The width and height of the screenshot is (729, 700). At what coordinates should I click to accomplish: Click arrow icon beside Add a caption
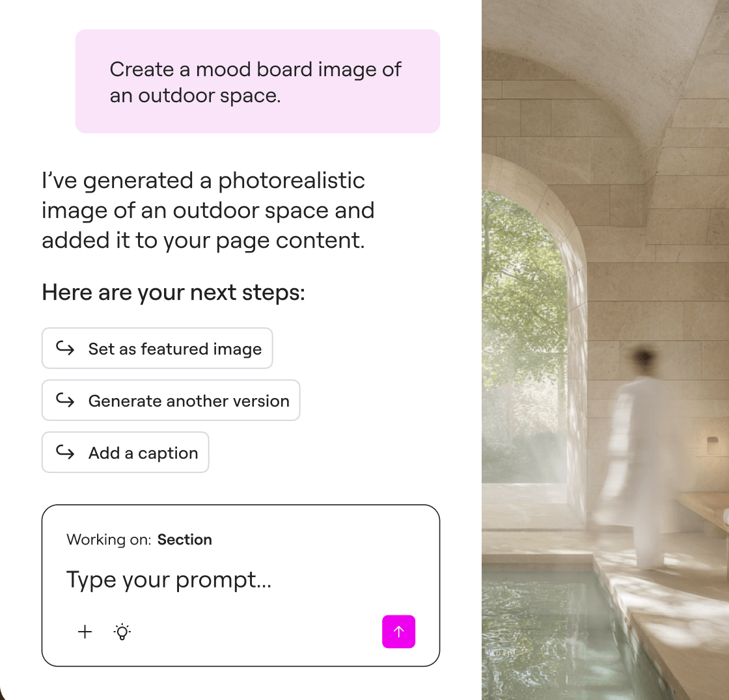65,452
